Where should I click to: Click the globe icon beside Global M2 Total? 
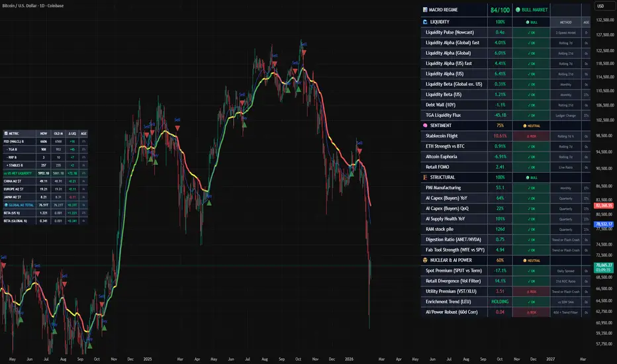6,206
